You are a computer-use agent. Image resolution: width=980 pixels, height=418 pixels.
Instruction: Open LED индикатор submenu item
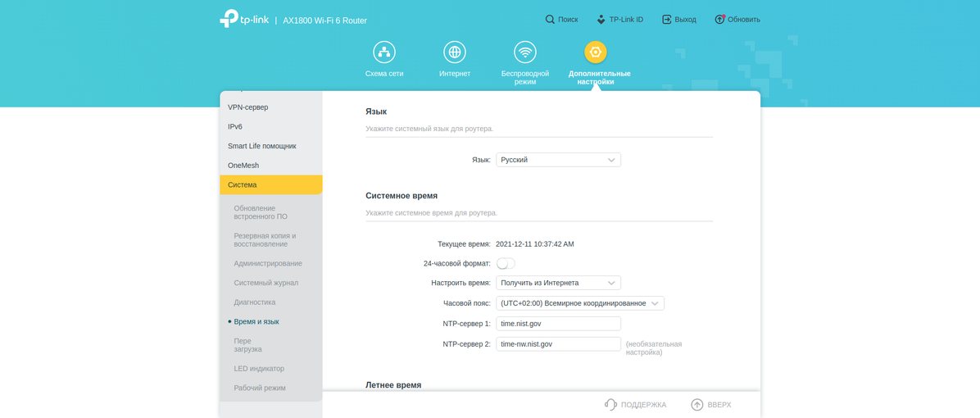pos(259,369)
